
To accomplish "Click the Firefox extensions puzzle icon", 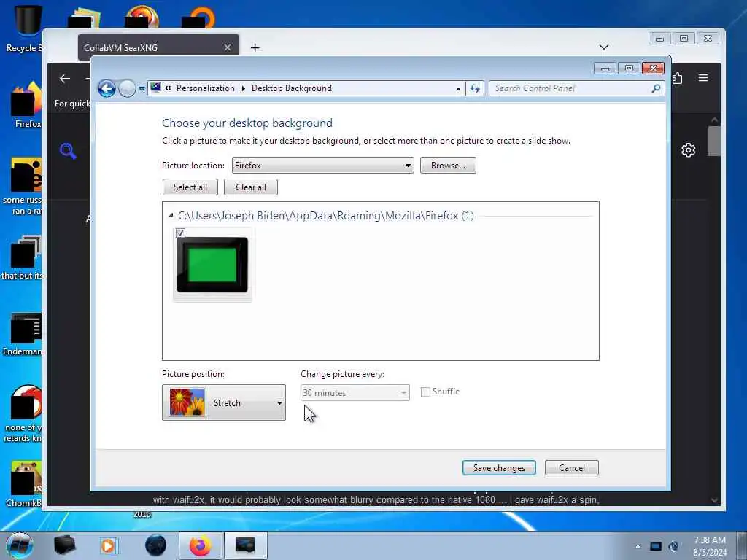I will [678, 77].
